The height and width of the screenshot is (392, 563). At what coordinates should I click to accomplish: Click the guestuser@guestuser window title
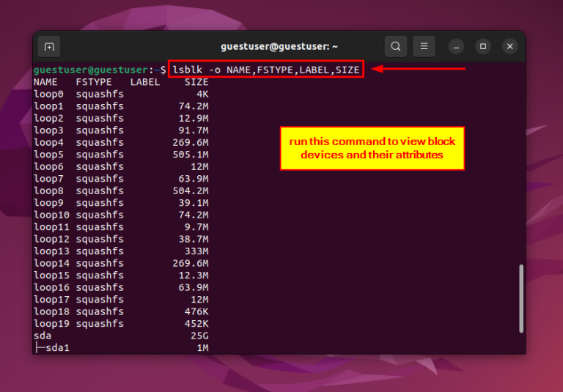[x=279, y=47]
